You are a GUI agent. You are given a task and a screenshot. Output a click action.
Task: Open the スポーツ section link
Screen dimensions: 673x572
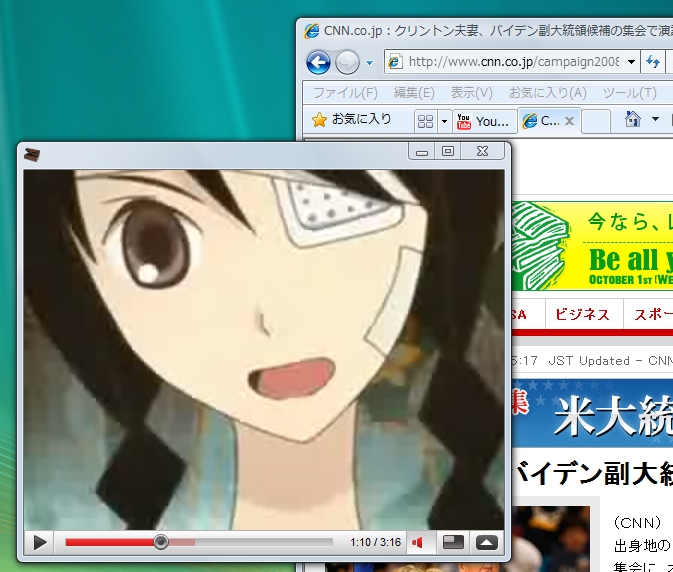(652, 315)
